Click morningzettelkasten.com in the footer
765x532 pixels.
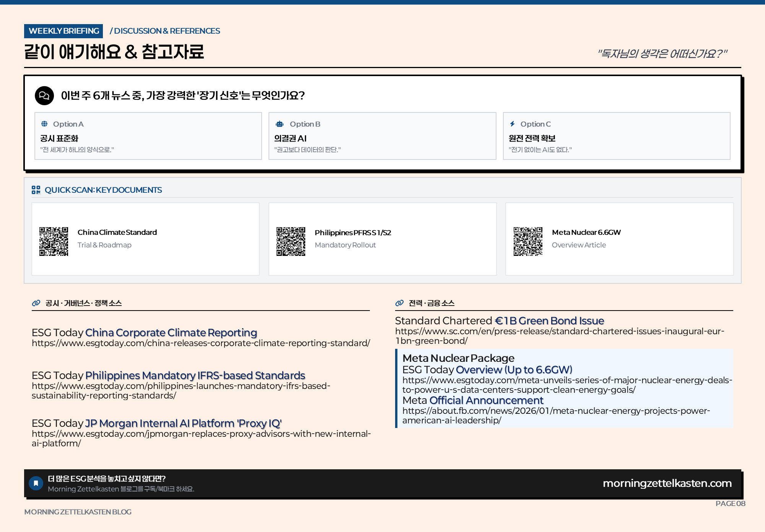pyautogui.click(x=667, y=483)
